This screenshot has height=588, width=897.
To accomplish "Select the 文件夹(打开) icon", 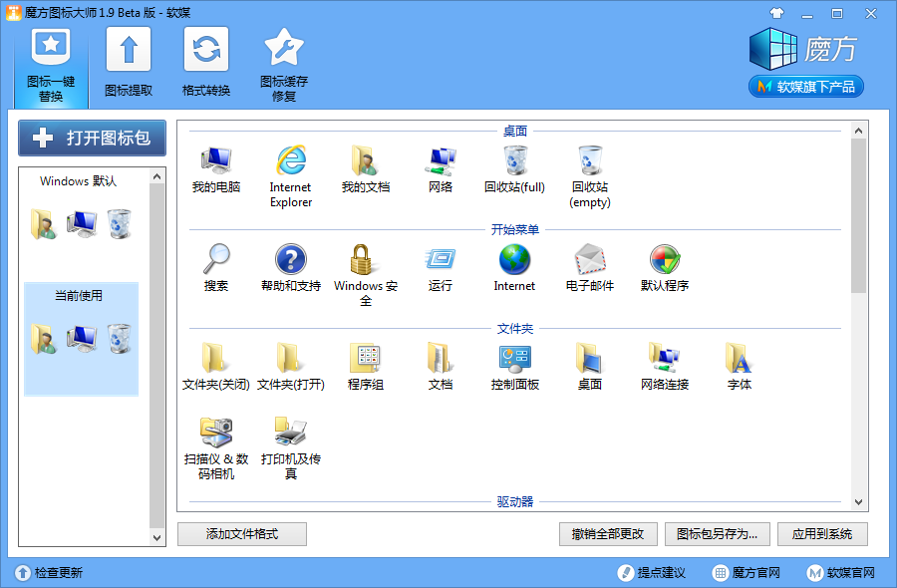I will (291, 367).
